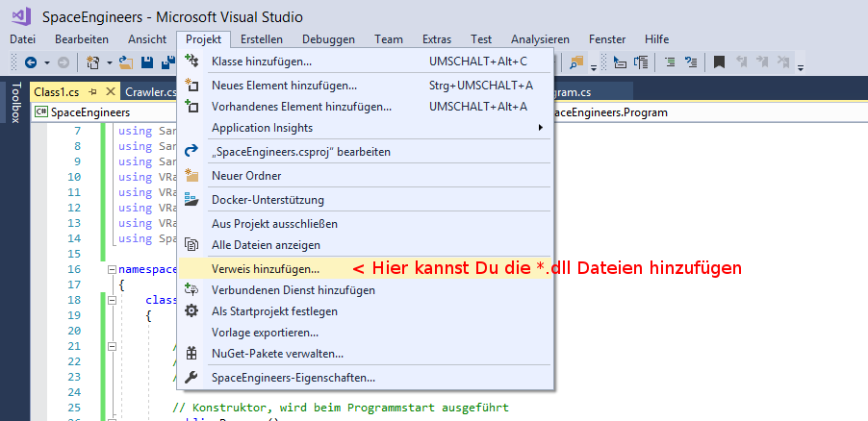Click the Clear All Bookmarks icon

(782, 62)
